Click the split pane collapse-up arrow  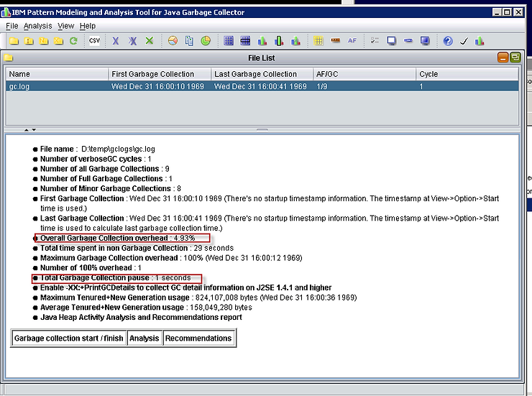tap(27, 130)
